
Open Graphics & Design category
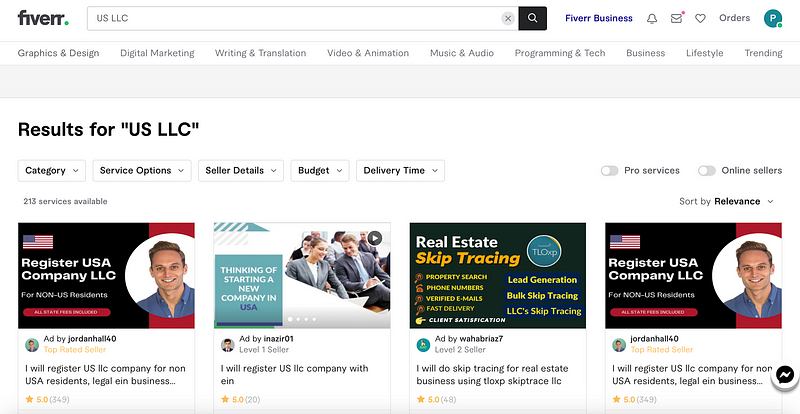[x=59, y=53]
